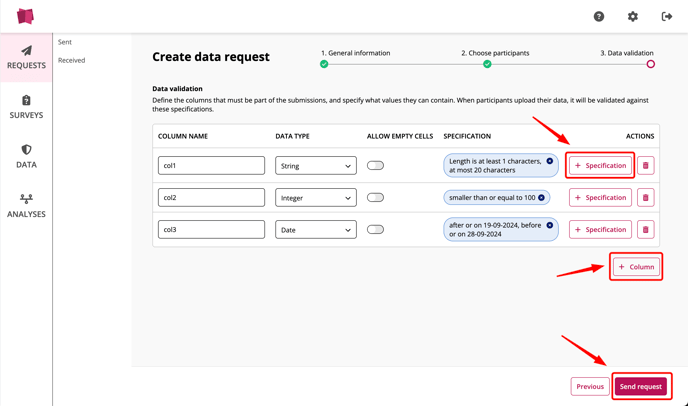Toggle allow empty cells for col1
The width and height of the screenshot is (688, 406).
pos(375,165)
